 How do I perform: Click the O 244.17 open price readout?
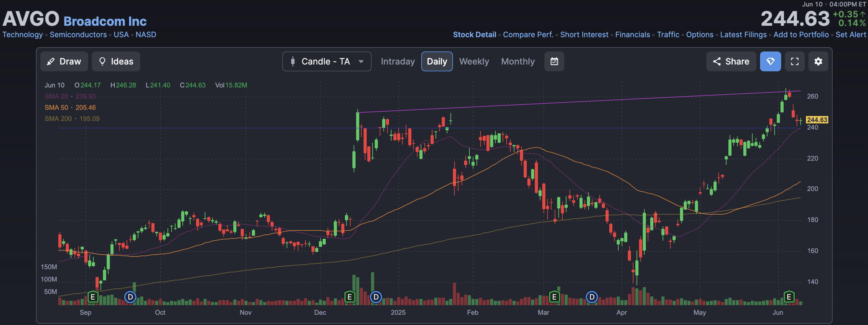[x=87, y=85]
